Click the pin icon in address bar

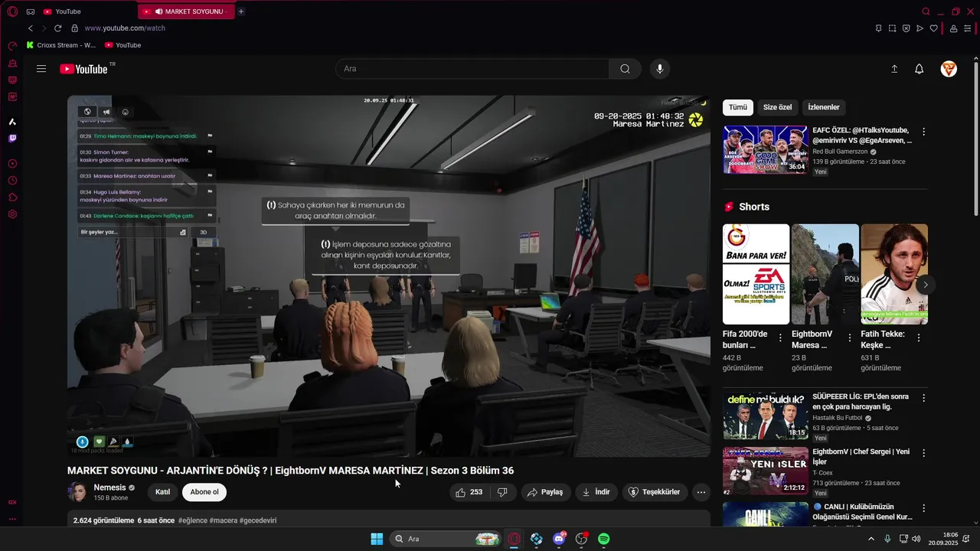click(x=878, y=28)
